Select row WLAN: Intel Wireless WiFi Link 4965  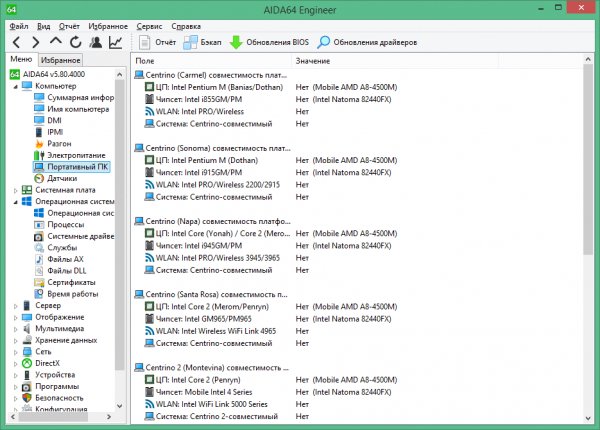click(210, 331)
